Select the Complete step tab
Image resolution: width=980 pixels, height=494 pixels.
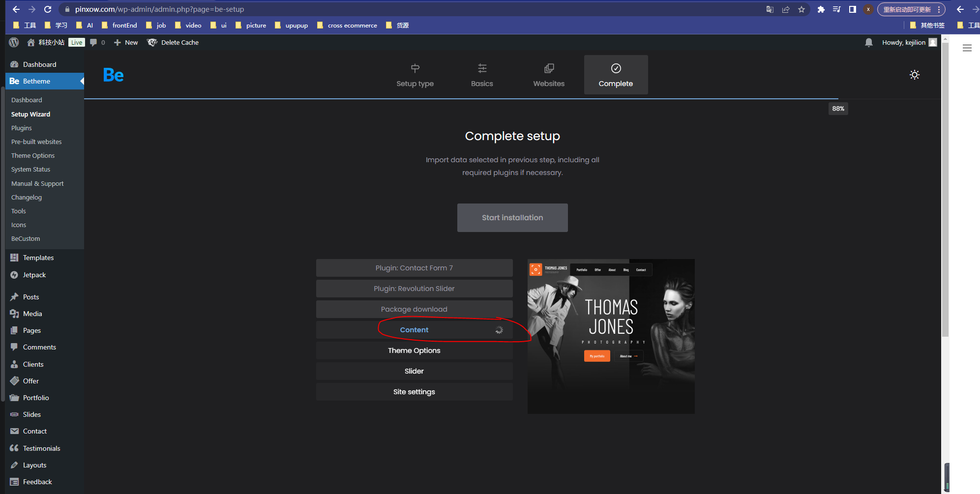tap(616, 75)
